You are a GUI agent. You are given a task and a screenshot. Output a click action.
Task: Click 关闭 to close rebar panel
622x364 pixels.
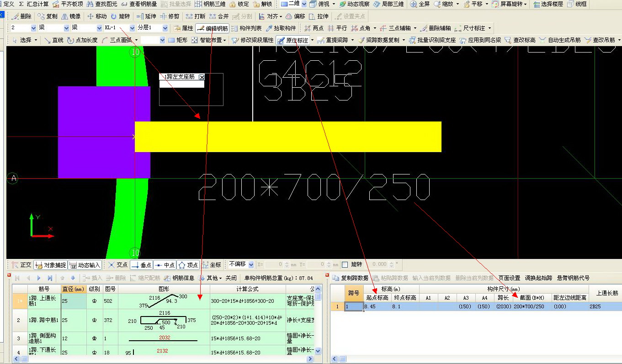coord(231,278)
